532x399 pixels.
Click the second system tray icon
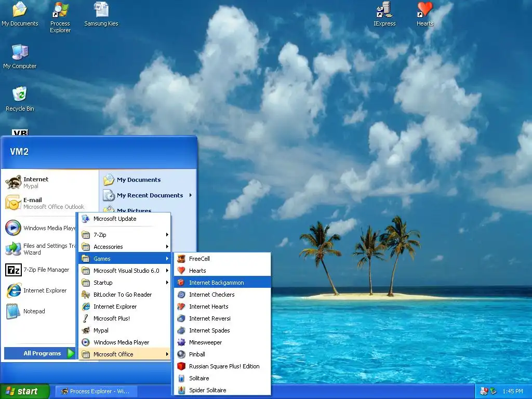pos(494,391)
